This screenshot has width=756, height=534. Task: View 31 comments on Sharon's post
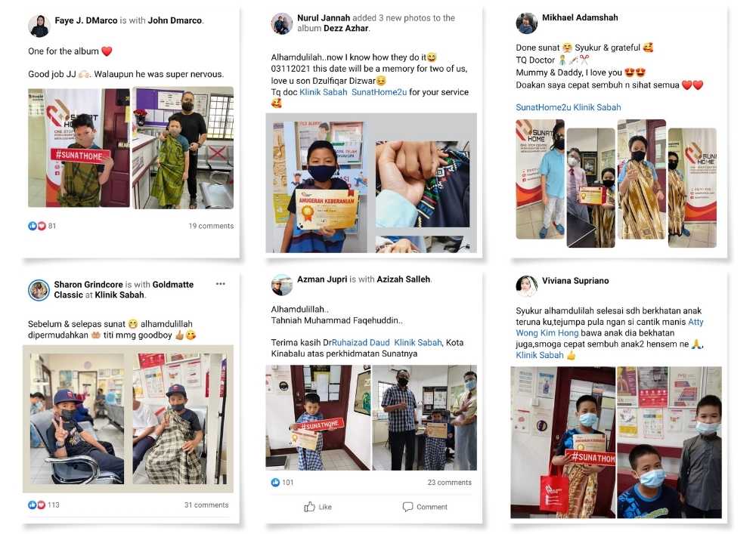(x=206, y=505)
